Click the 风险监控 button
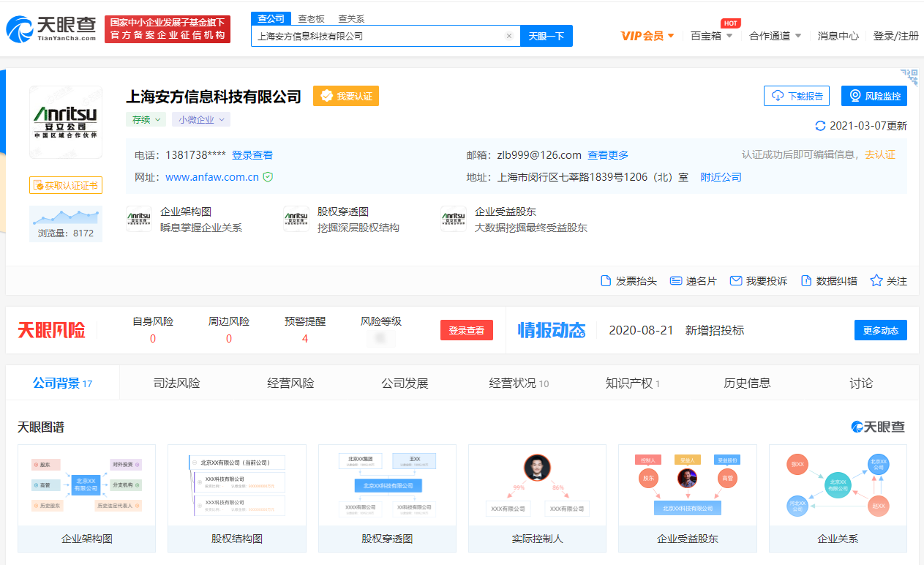This screenshot has width=924, height=565. tap(874, 96)
